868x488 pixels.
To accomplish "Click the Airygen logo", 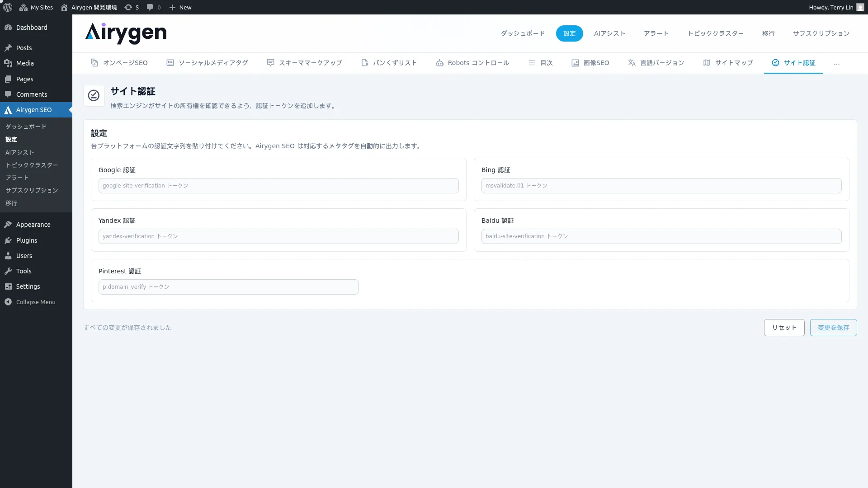I will 126,33.
